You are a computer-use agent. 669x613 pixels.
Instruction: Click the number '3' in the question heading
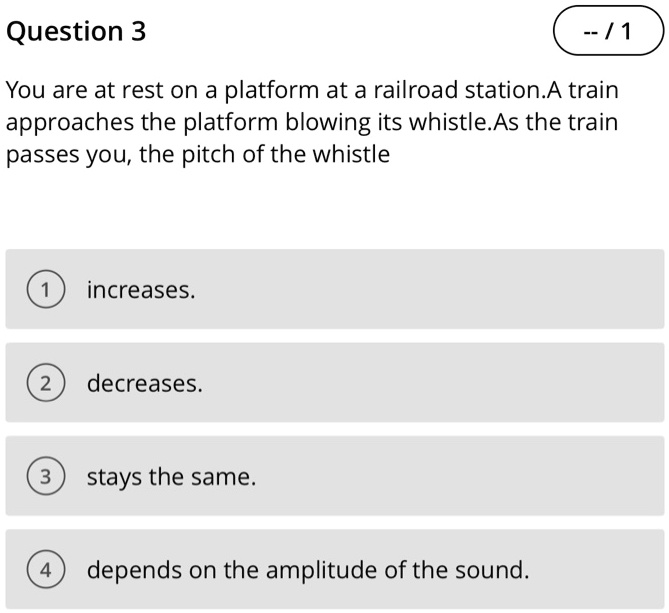point(137,32)
